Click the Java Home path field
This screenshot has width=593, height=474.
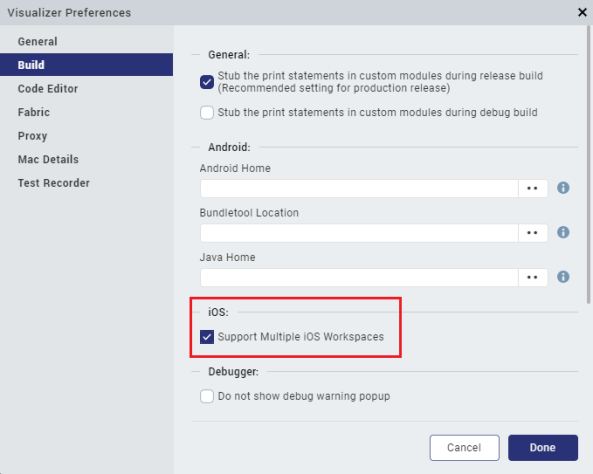359,277
